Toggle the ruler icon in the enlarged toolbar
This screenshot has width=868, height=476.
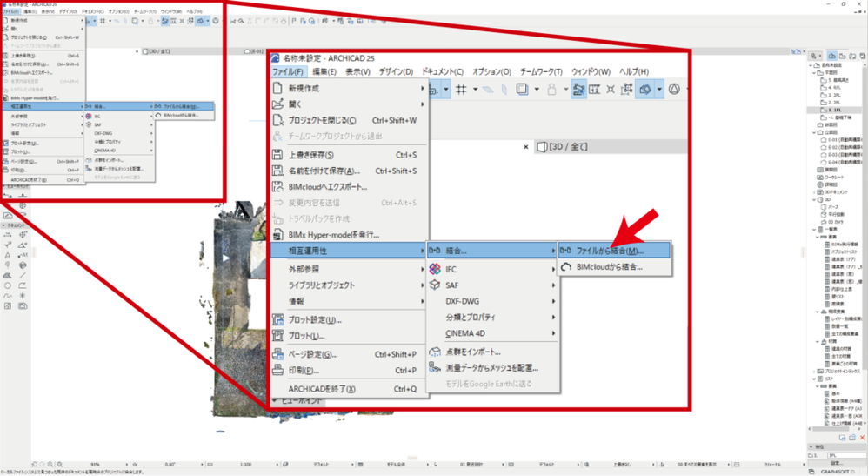595,89
